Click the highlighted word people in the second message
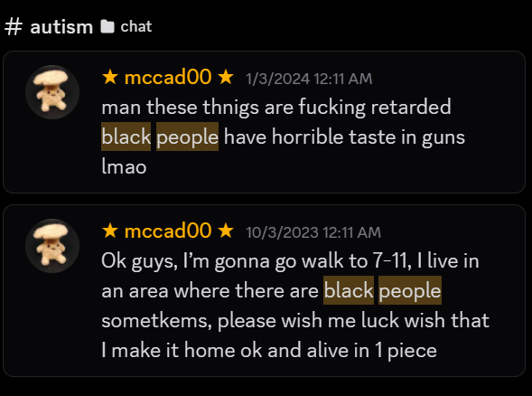 (410, 290)
